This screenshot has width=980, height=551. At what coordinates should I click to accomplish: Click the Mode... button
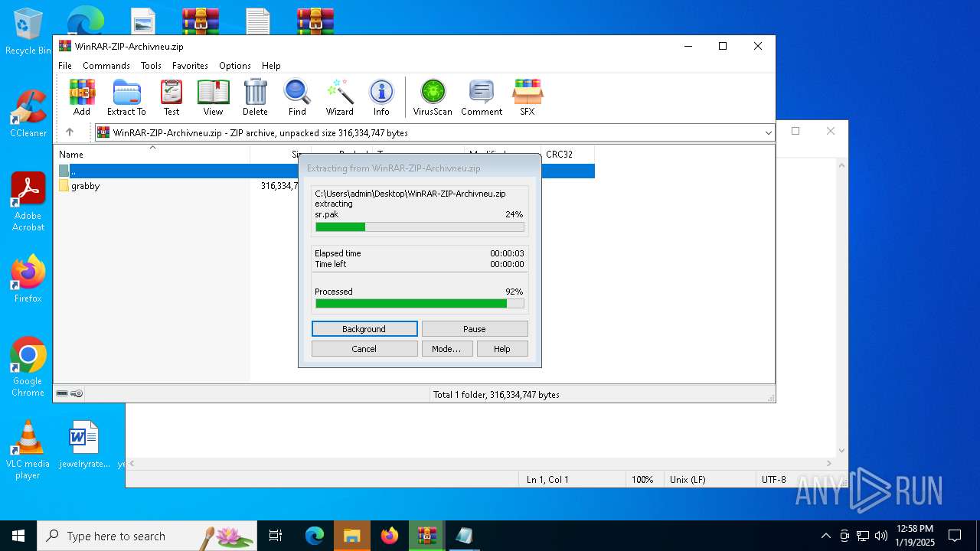tap(446, 349)
